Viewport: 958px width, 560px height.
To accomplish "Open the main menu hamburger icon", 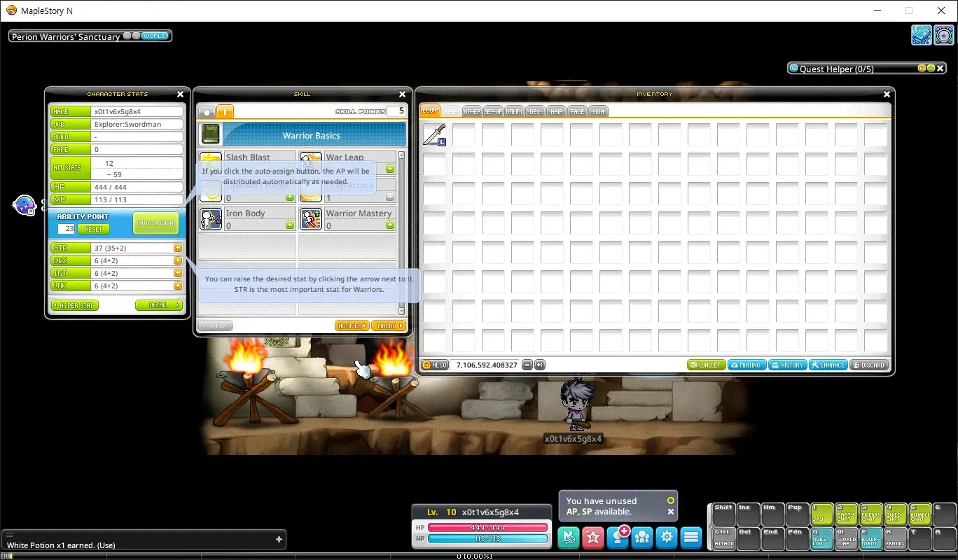I will 691,537.
